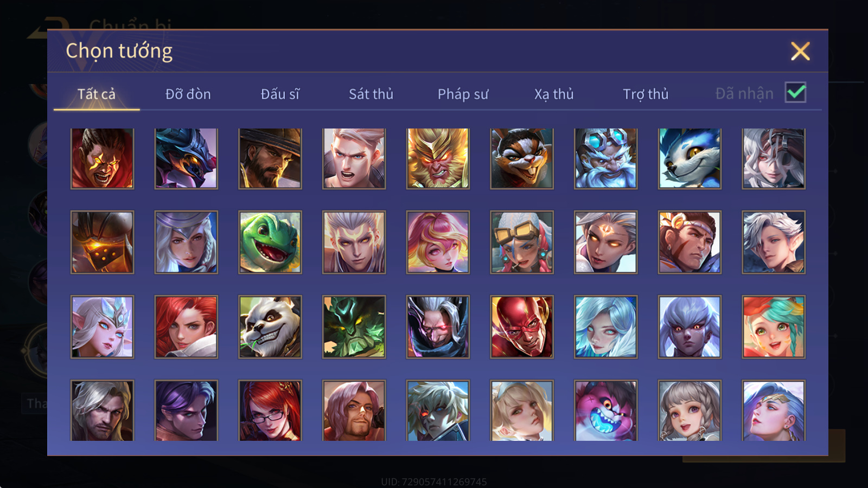This screenshot has width=868, height=488.
Task: Show the Trợ thủ hero list
Action: click(646, 94)
